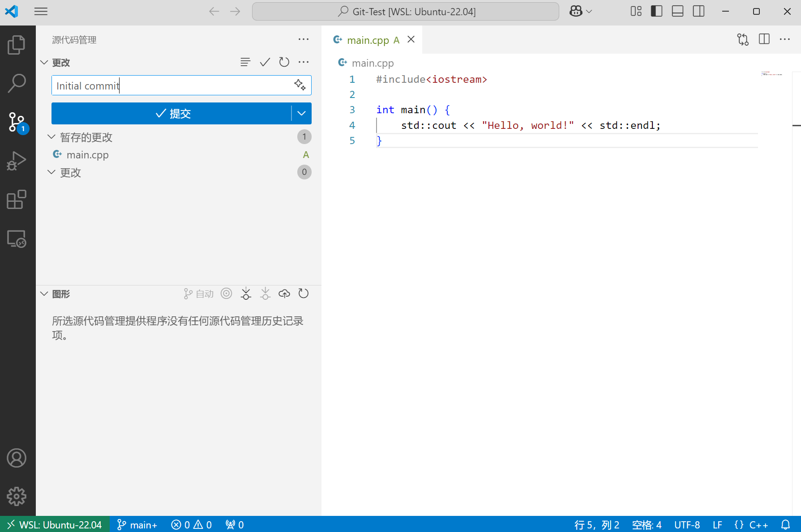Generate commit message with sparkle icon

[x=300, y=85]
